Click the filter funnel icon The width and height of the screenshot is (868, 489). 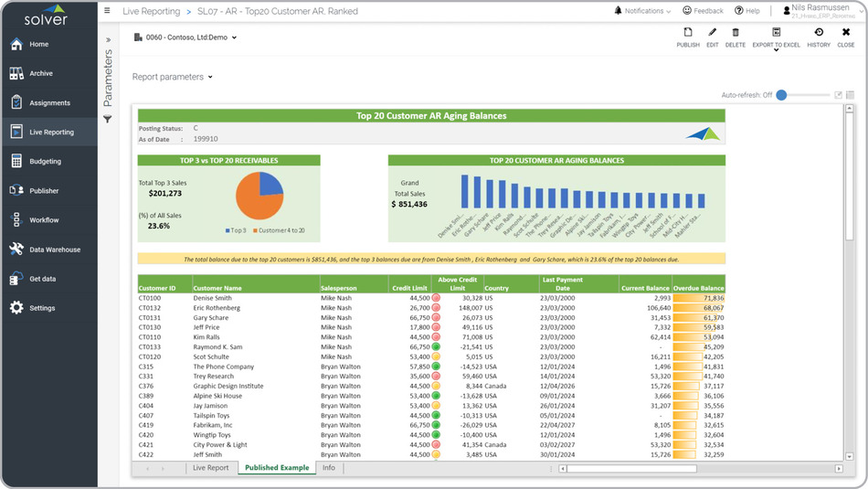pyautogui.click(x=107, y=120)
